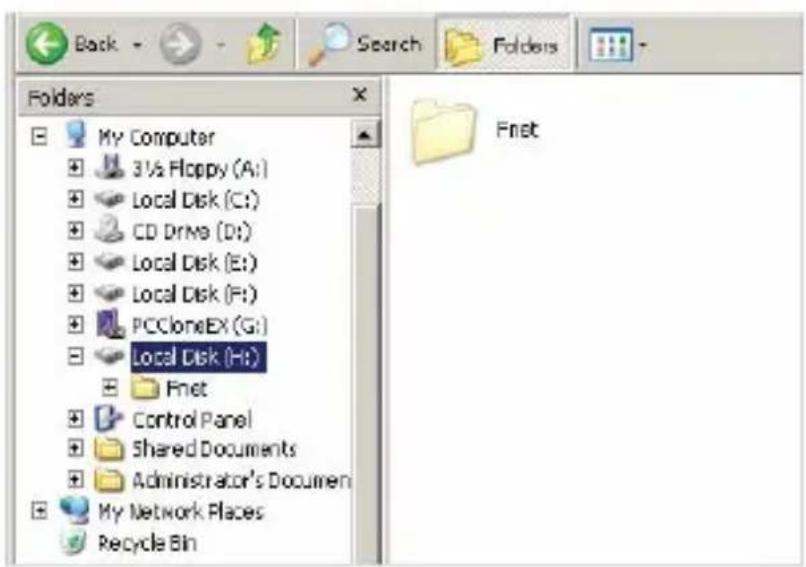Close the Folders side panel
The image size is (806, 567).
coord(359,95)
